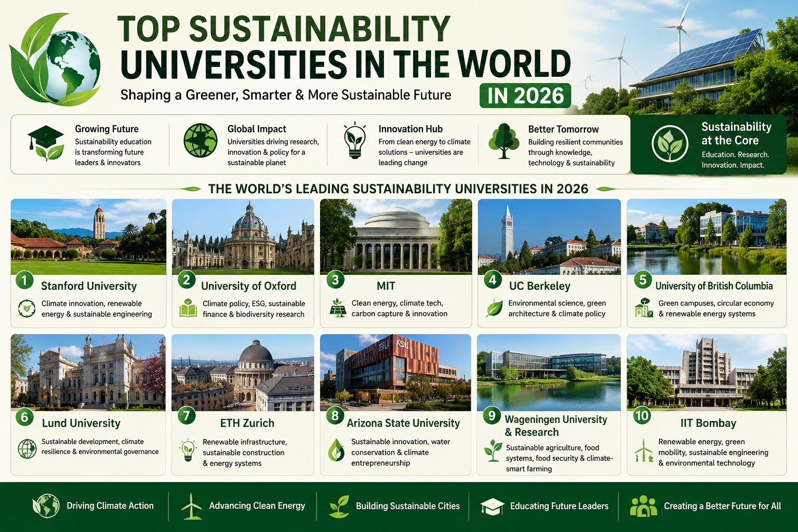
Task: Click the book icon under University of Oxford
Action: 188,308
